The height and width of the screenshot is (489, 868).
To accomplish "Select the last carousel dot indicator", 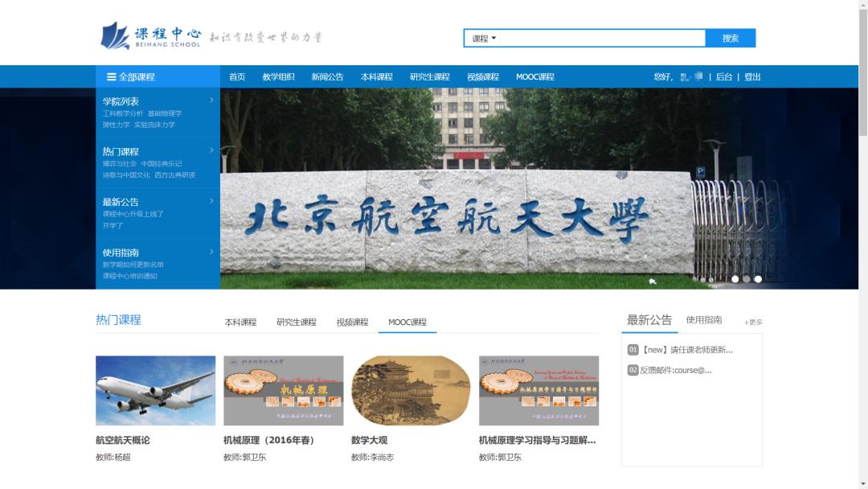I will point(756,280).
